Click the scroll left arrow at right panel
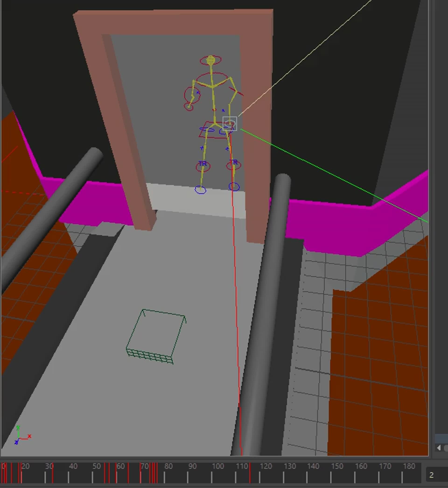 click(439, 448)
